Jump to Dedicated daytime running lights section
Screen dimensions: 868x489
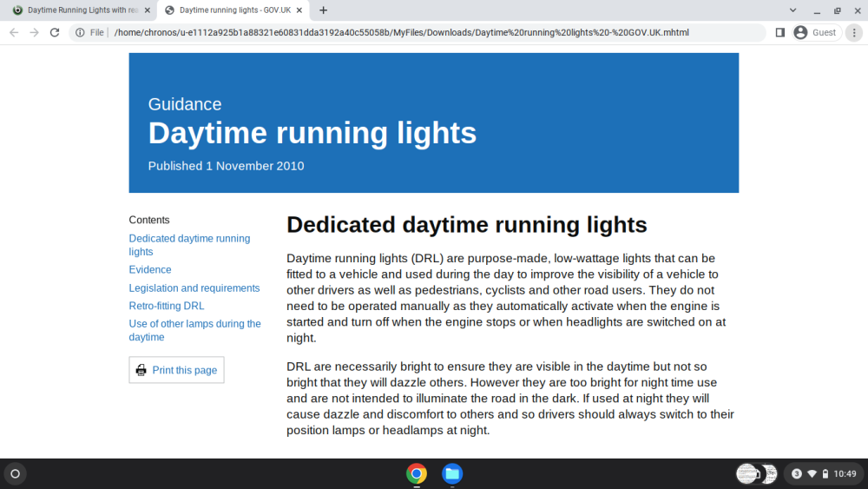[x=189, y=245]
